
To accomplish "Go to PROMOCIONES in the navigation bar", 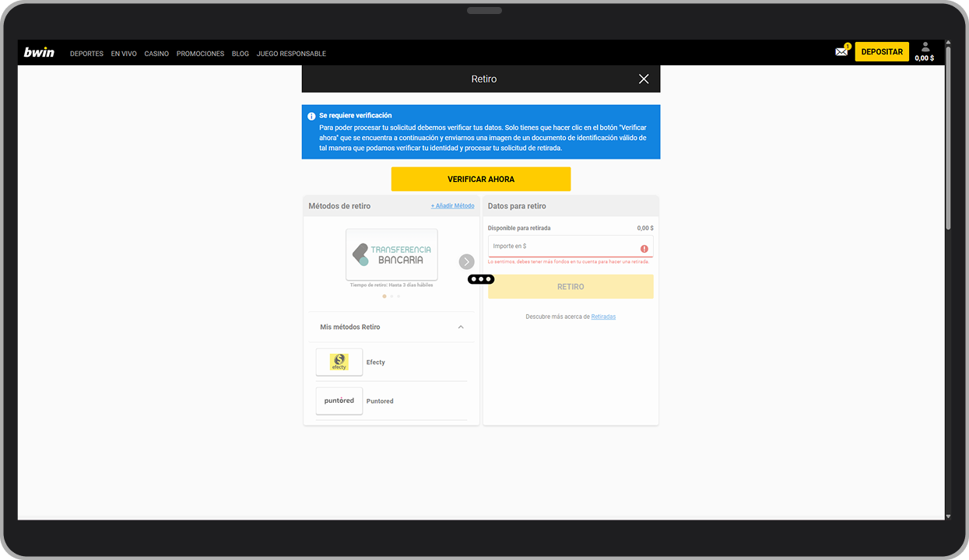I will [x=200, y=53].
